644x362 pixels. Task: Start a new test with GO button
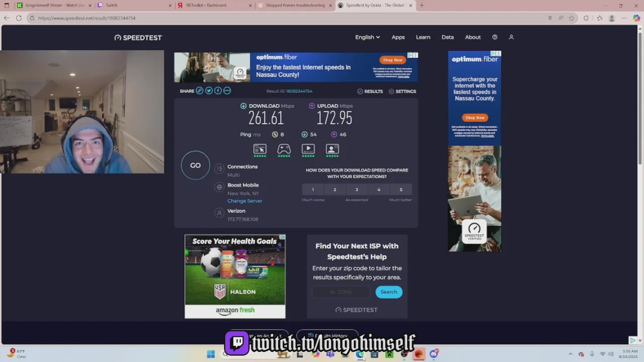(195, 165)
